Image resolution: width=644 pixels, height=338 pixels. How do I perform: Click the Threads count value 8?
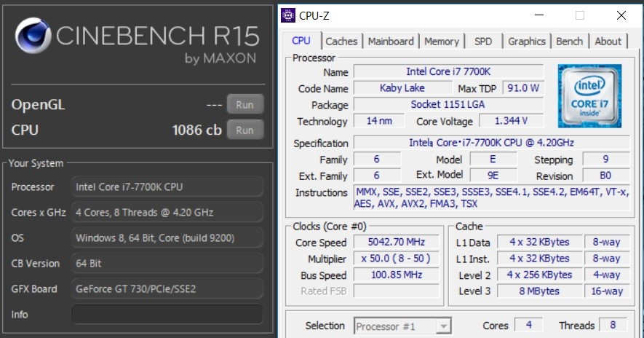(x=613, y=325)
